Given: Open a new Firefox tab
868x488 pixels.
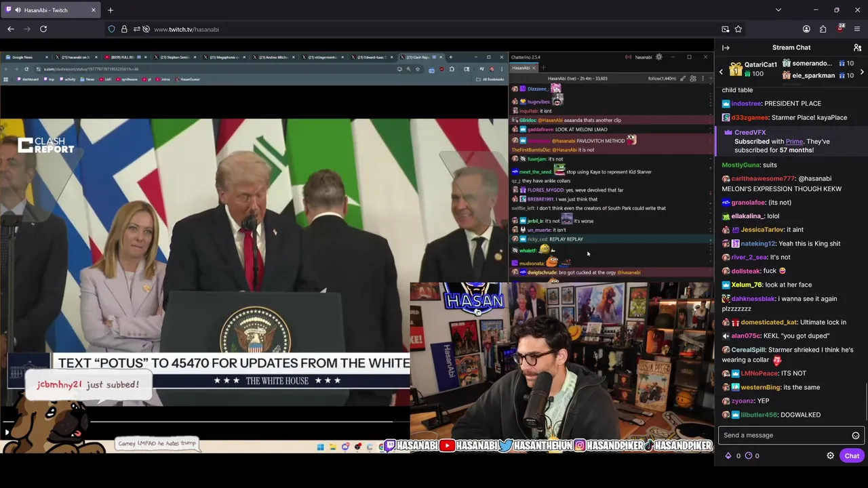Looking at the screenshot, I should click(111, 10).
